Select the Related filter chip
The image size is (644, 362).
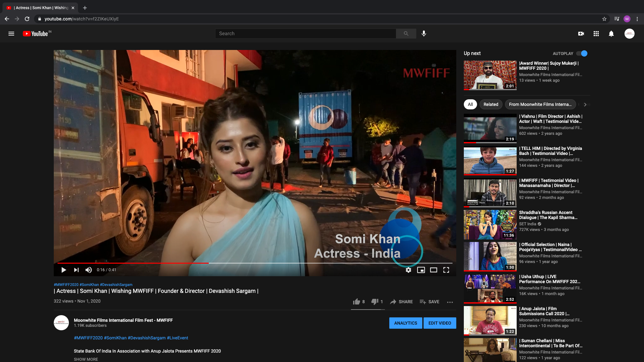(491, 104)
